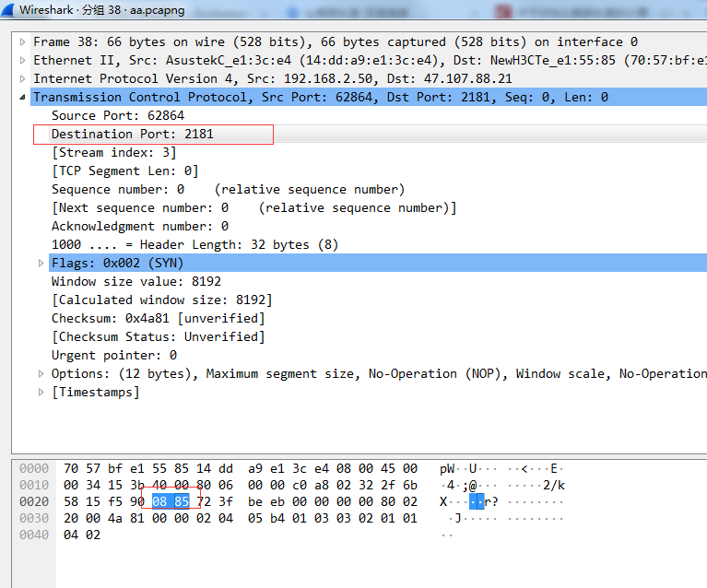The height and width of the screenshot is (588, 707).
Task: Click hex bytes '04 02' on last row
Action: [x=82, y=535]
